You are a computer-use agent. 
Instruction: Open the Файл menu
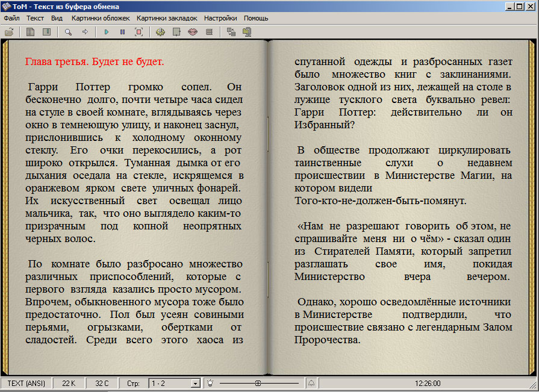pos(11,18)
